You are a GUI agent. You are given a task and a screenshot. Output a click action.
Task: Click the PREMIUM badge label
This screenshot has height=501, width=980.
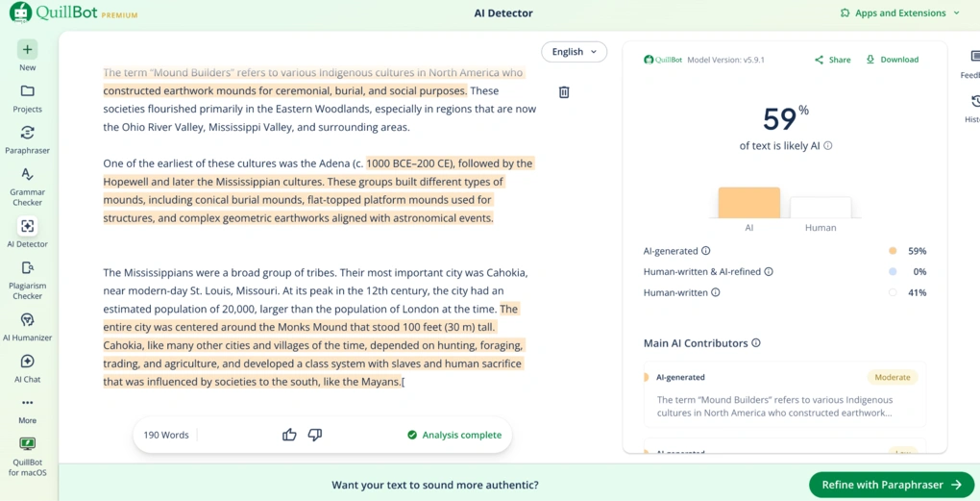click(x=119, y=15)
